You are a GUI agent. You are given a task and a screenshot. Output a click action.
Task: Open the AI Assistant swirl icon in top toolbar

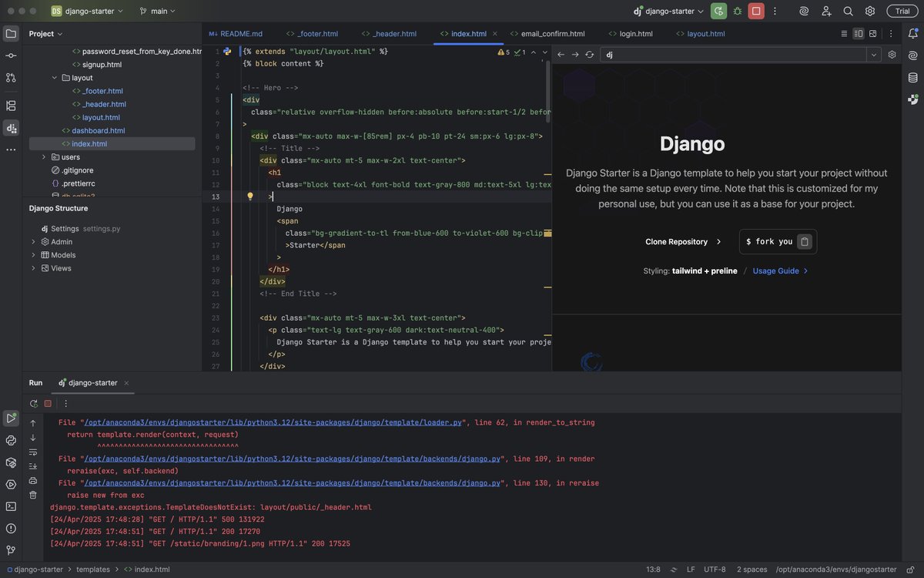pos(804,11)
